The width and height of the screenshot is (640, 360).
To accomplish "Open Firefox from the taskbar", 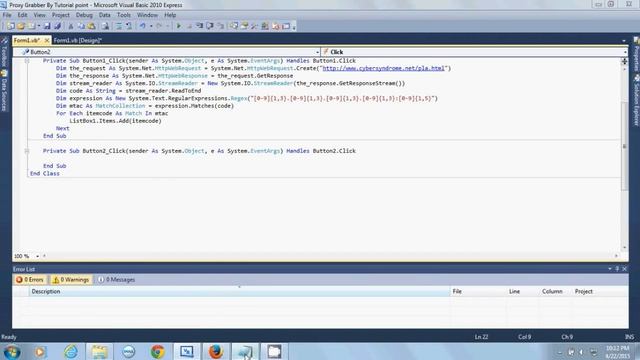I will (216, 351).
